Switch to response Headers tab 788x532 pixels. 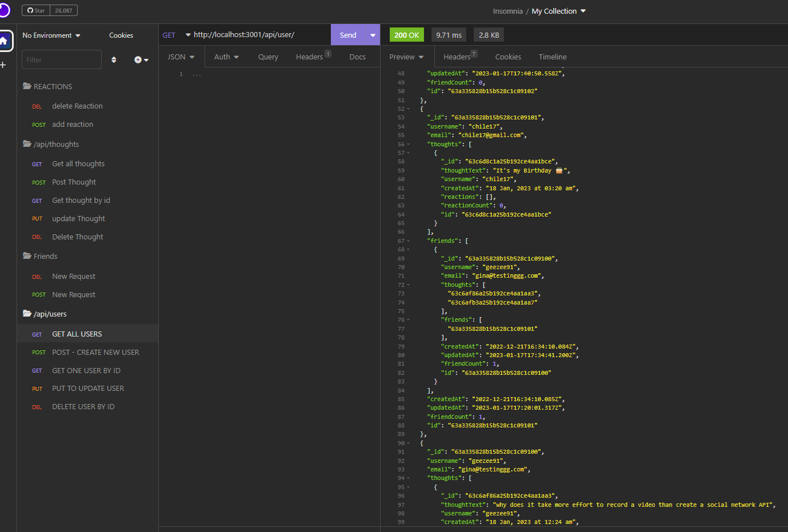pos(460,57)
